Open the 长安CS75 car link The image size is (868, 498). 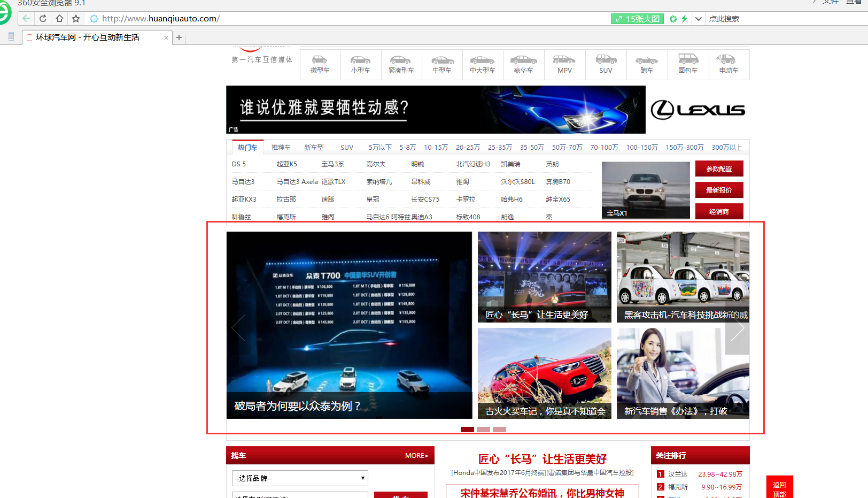(425, 200)
